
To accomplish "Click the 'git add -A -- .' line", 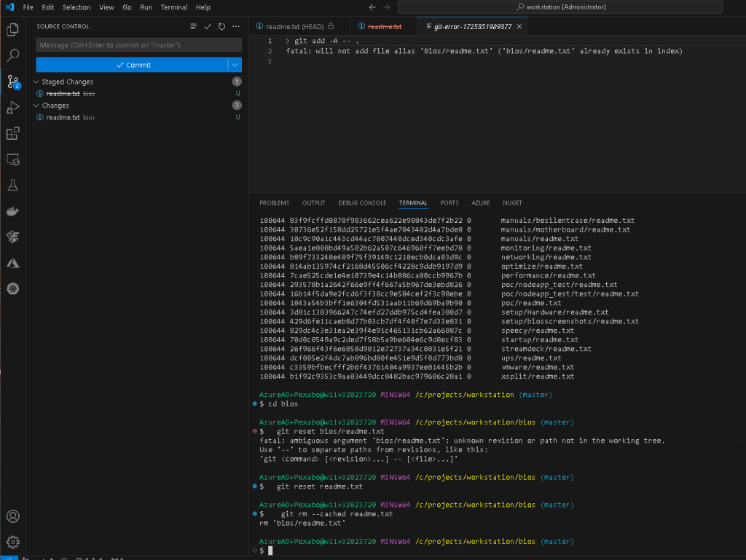I will click(x=322, y=41).
